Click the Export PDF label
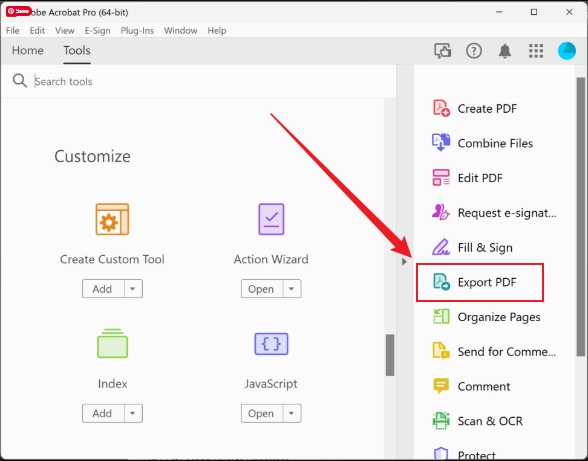The image size is (588, 461). click(x=487, y=282)
